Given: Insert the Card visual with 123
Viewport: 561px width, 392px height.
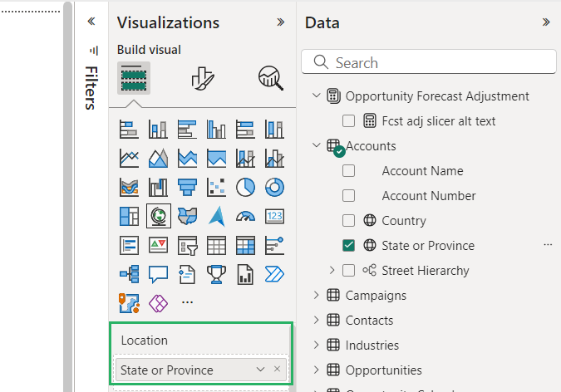Looking at the screenshot, I should pyautogui.click(x=274, y=216).
